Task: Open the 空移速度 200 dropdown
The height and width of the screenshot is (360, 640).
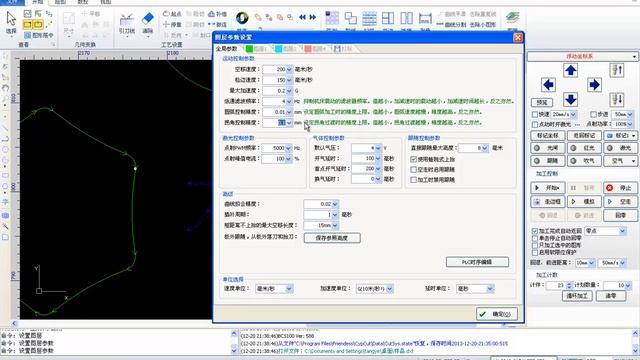Action: [x=289, y=69]
